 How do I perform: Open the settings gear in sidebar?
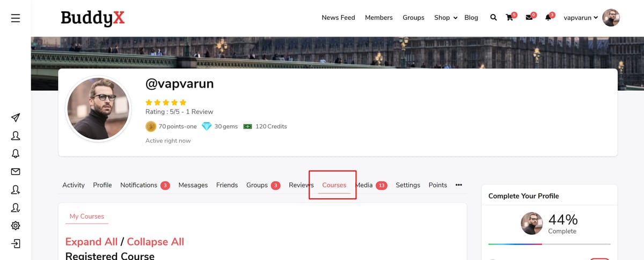(x=16, y=226)
